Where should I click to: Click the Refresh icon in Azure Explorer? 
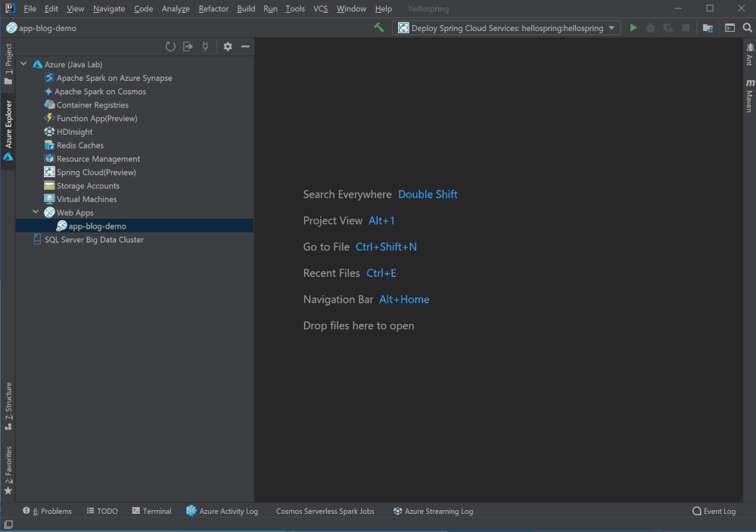pos(170,47)
